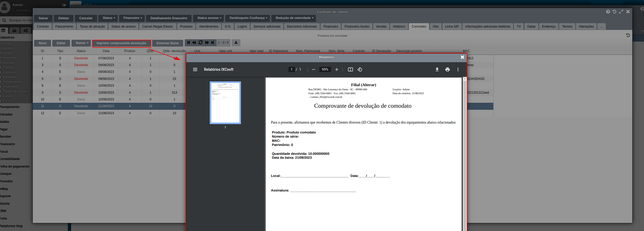The height and width of the screenshot is (231, 644).
Task: Click the Busque no menu search field
Action: (x=21, y=20)
